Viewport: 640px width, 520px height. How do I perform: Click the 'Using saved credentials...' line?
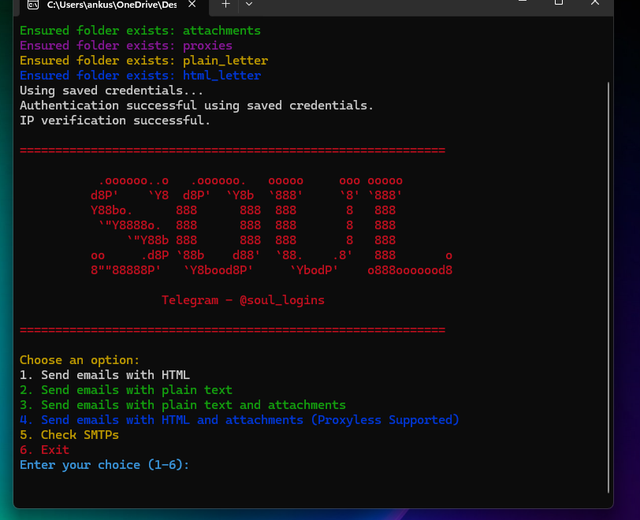tap(111, 91)
